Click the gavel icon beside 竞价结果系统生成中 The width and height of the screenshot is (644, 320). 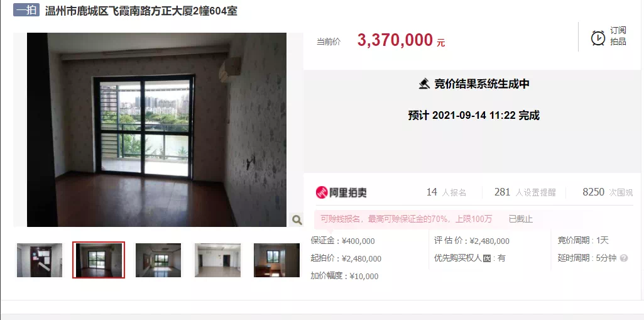pyautogui.click(x=424, y=84)
